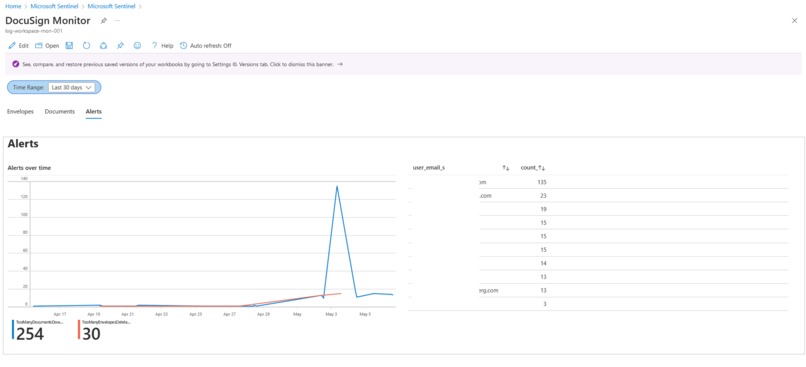
Task: Close the DocuSign Monitor pane with the X
Action: 794,21
